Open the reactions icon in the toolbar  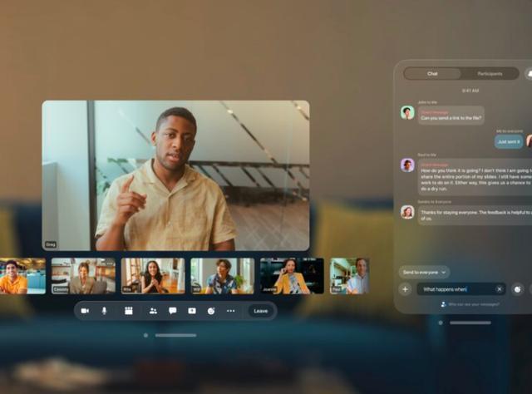click(211, 311)
